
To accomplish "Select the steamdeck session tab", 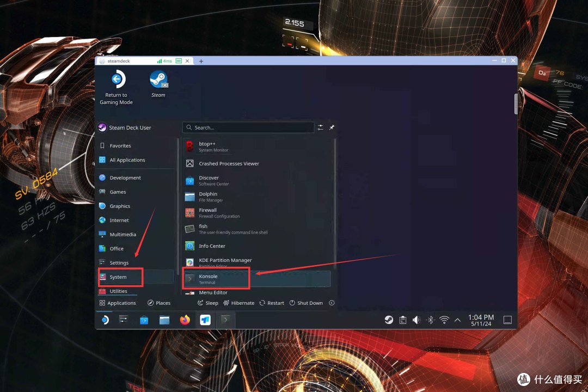I will [145, 61].
